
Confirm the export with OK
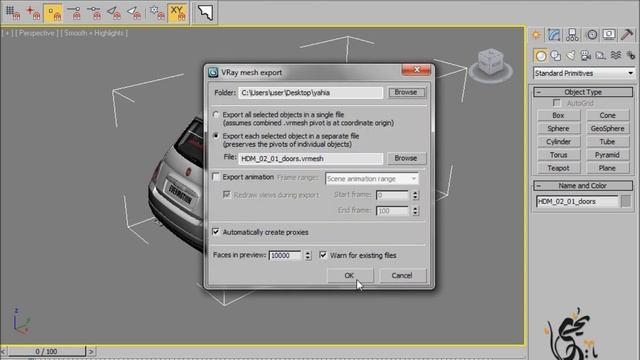(350, 276)
